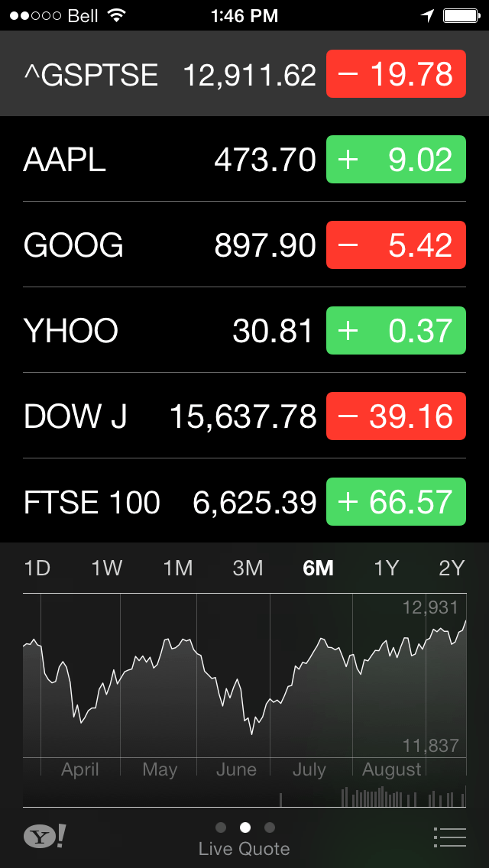The width and height of the screenshot is (489, 868).
Task: Tap the 6M price chart line
Action: (244, 680)
